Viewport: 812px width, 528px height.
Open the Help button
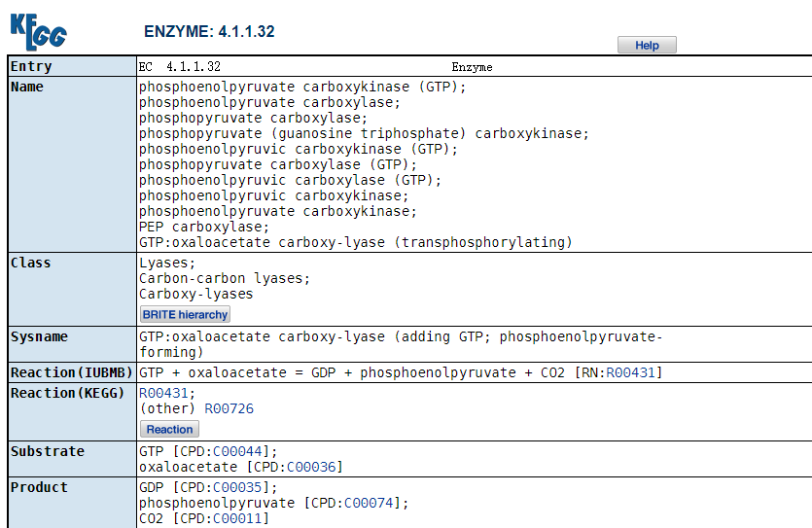[647, 45]
